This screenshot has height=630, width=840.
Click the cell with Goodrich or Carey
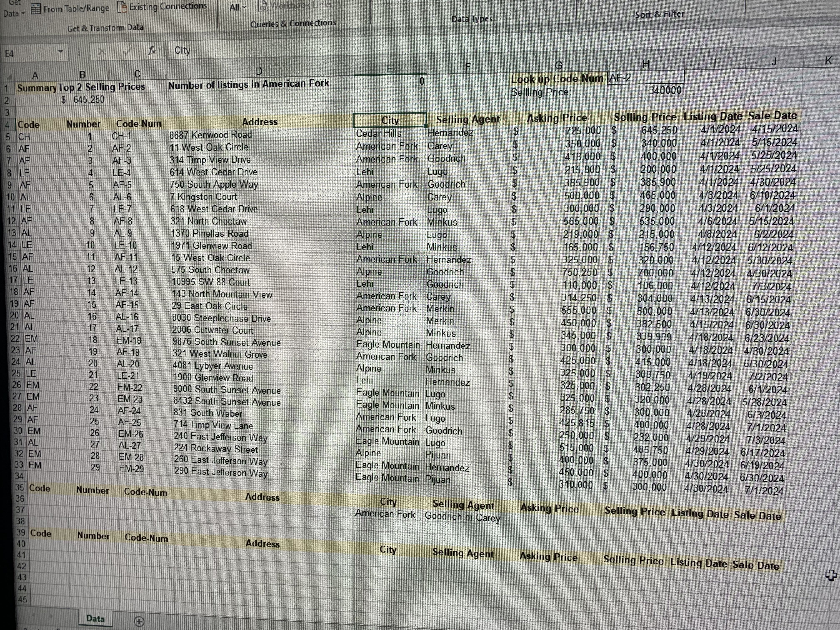click(x=462, y=517)
